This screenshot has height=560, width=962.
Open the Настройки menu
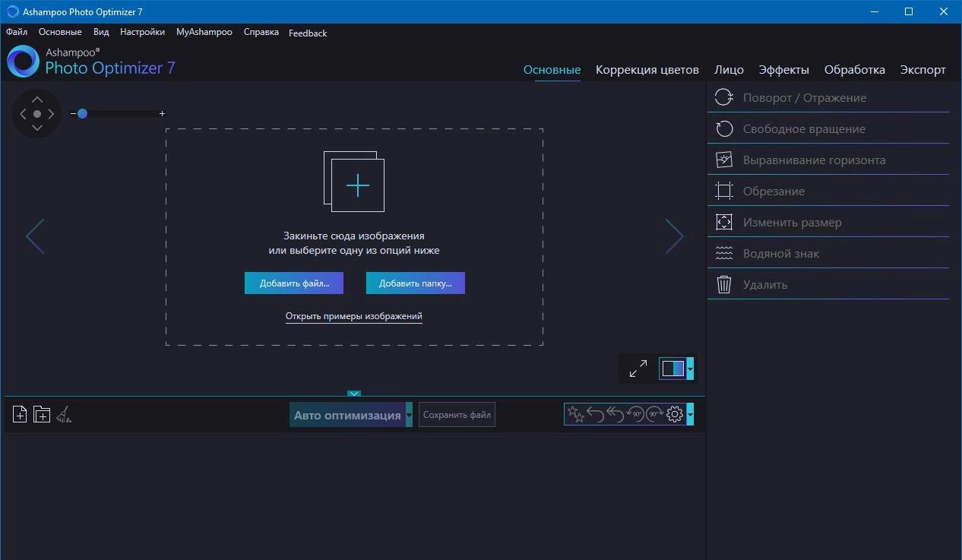click(x=142, y=32)
